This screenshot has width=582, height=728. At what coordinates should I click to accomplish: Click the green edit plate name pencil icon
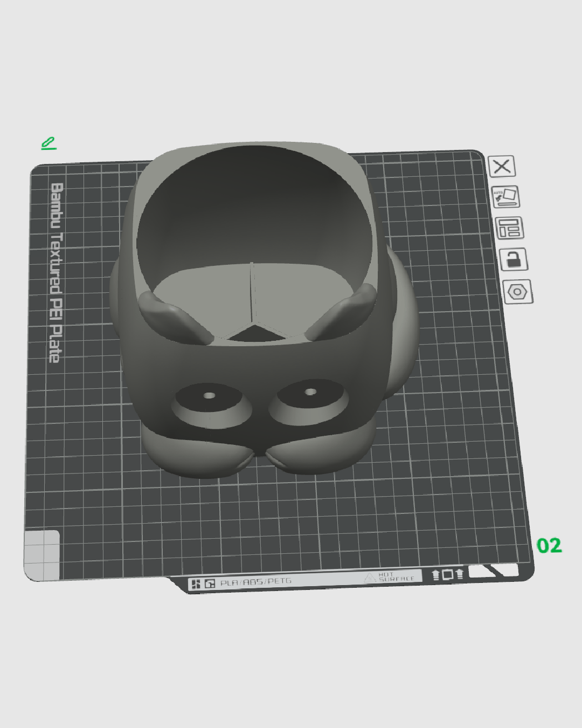[x=48, y=143]
